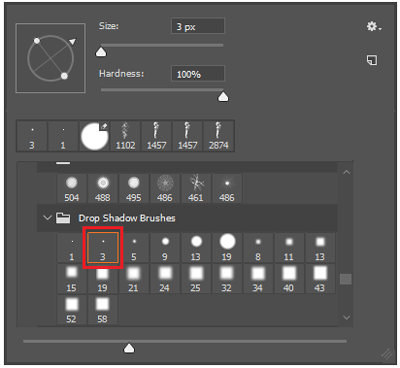
Task: Select the 461 cracked brush preset
Action: pos(196,188)
